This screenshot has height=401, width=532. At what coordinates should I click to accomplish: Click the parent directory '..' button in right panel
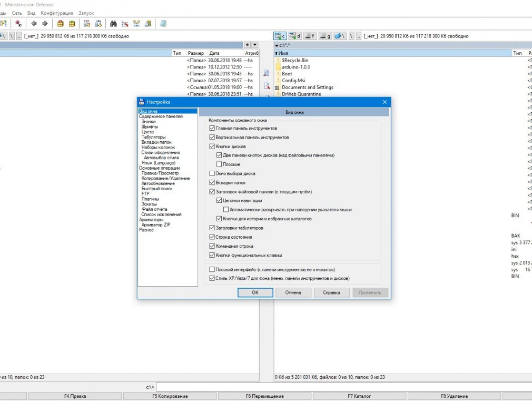pyautogui.click(x=358, y=36)
